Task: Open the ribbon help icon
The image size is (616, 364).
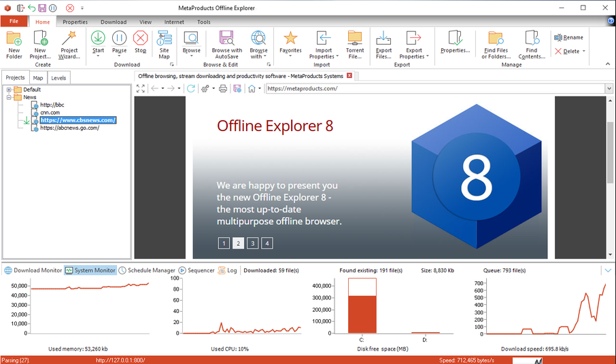Action: coord(611,21)
